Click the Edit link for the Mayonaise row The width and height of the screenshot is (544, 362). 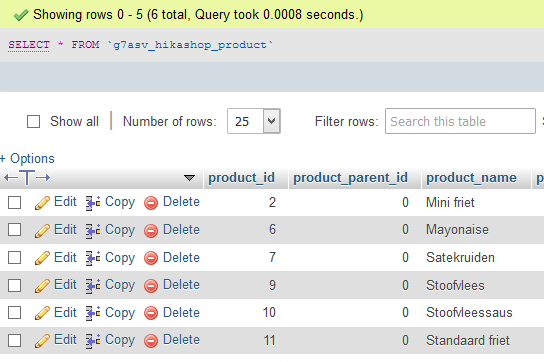65,230
